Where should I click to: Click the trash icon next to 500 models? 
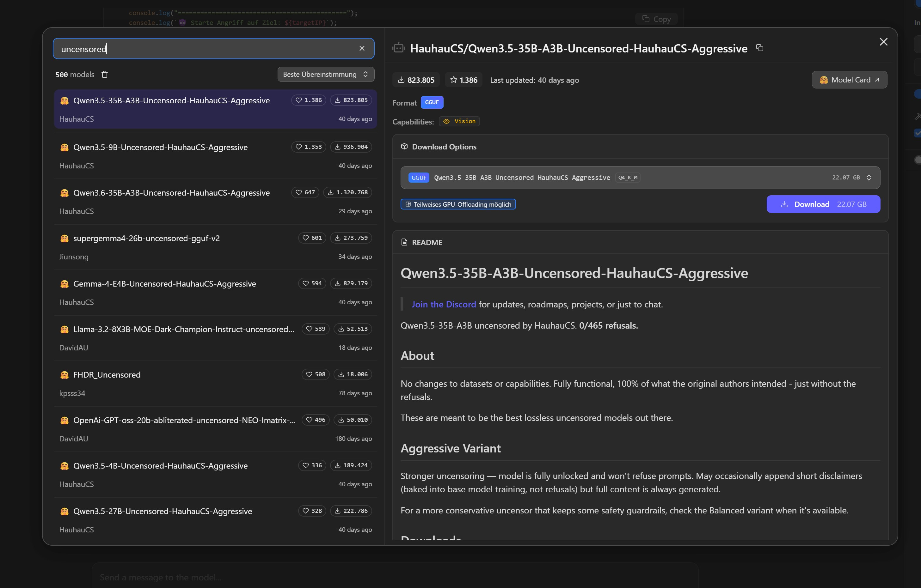pyautogui.click(x=104, y=74)
